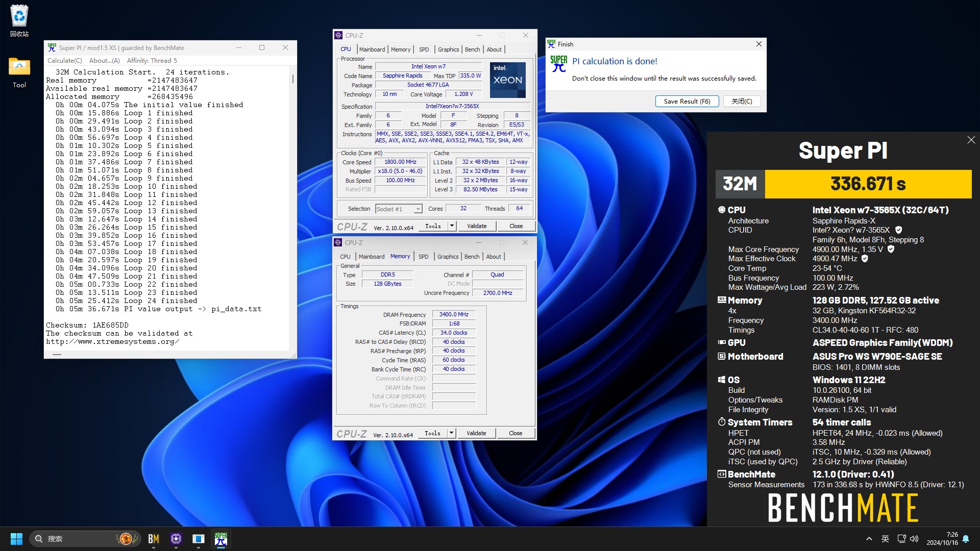Click the Checksum: 1AE685DD line
Screen dimensions: 980x551
tap(87, 325)
